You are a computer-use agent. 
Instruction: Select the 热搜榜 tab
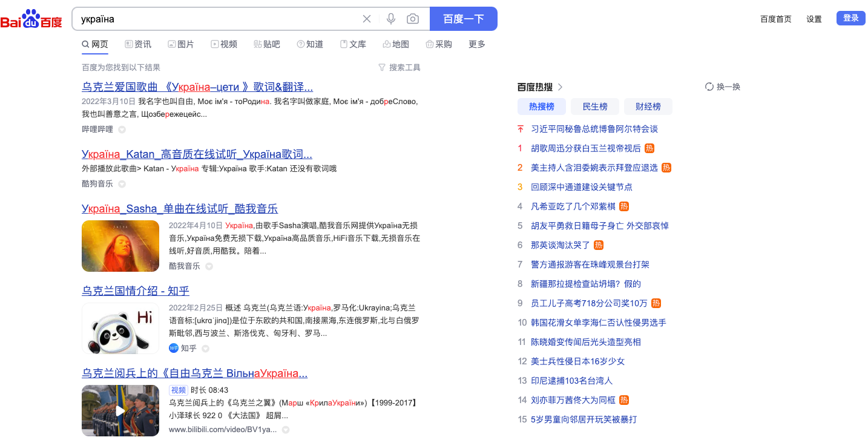click(542, 107)
